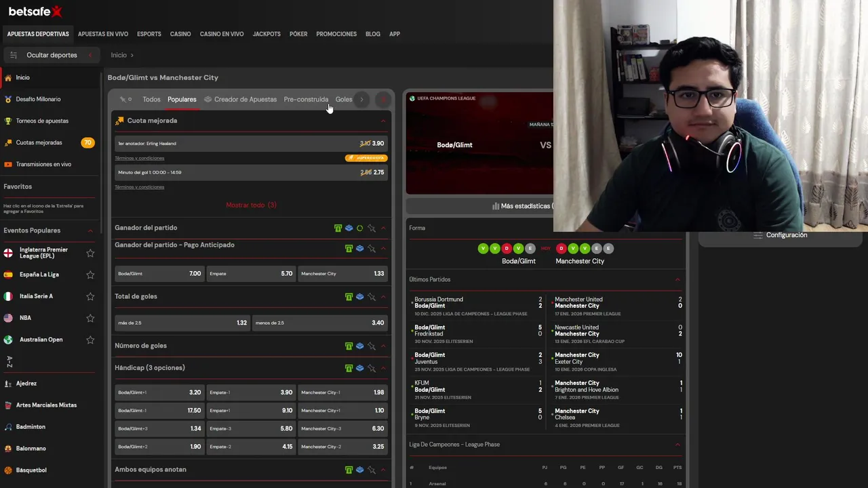Pin the Número de goles market
This screenshot has height=488, width=868.
coord(371,346)
